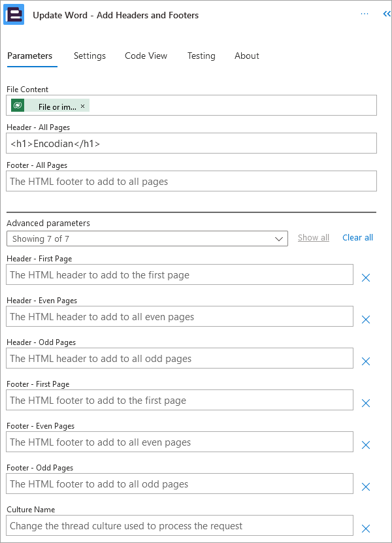The image size is (392, 543).
Task: Open the Testing tab
Action: 201,56
